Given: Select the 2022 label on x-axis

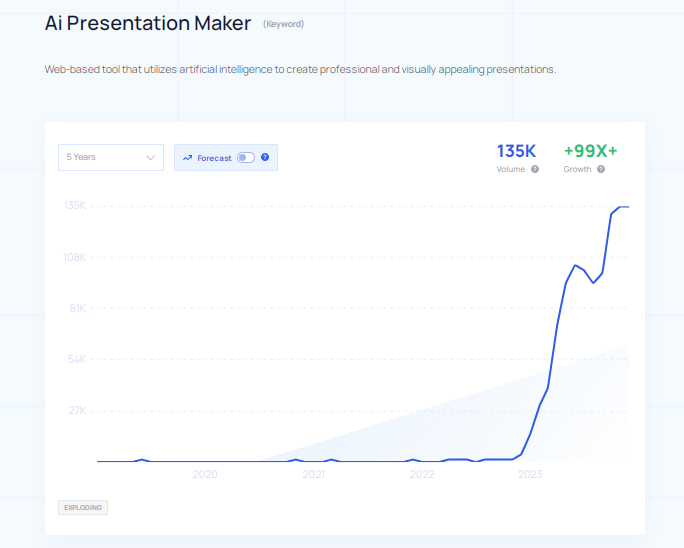Looking at the screenshot, I should click(x=422, y=474).
